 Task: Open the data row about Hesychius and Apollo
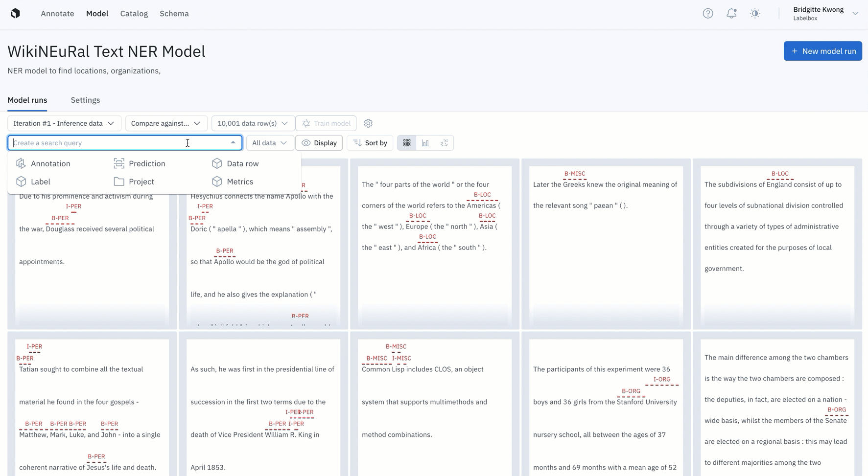[263, 245]
